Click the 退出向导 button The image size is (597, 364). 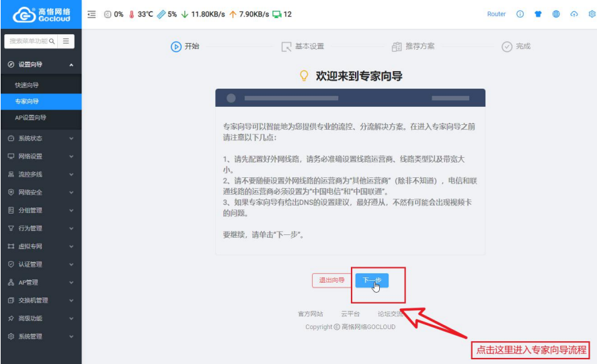point(331,281)
